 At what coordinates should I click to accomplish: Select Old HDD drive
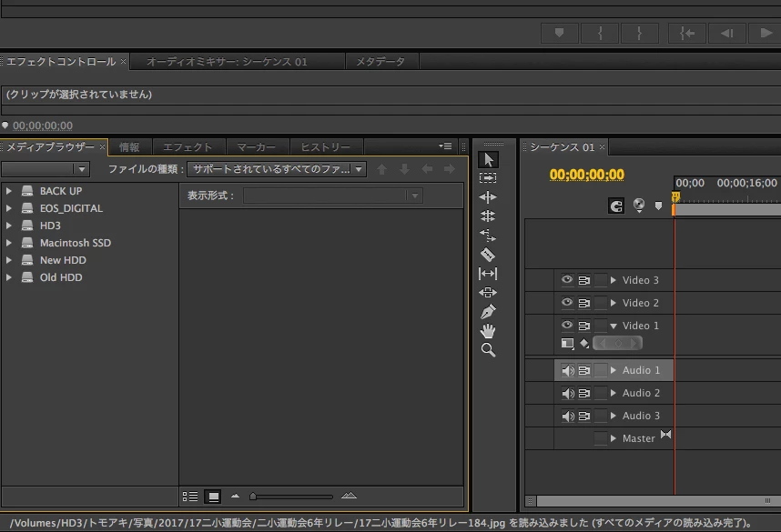[x=61, y=277]
